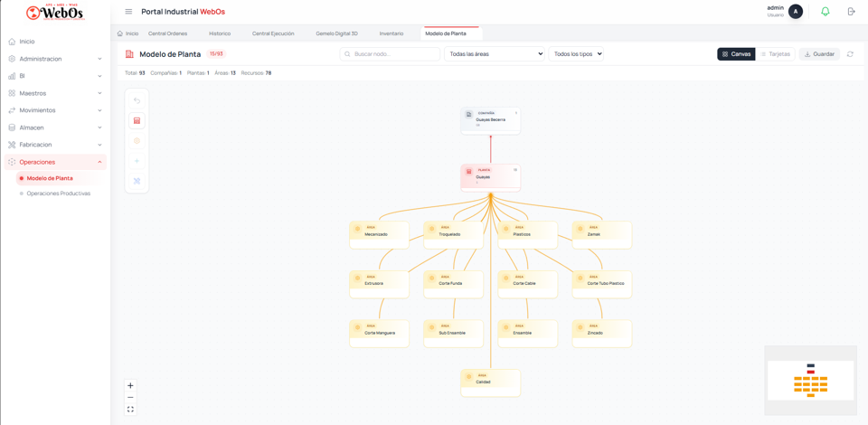868x425 pixels.
Task: Click the undo arrow in canvas toolbar
Action: (137, 100)
